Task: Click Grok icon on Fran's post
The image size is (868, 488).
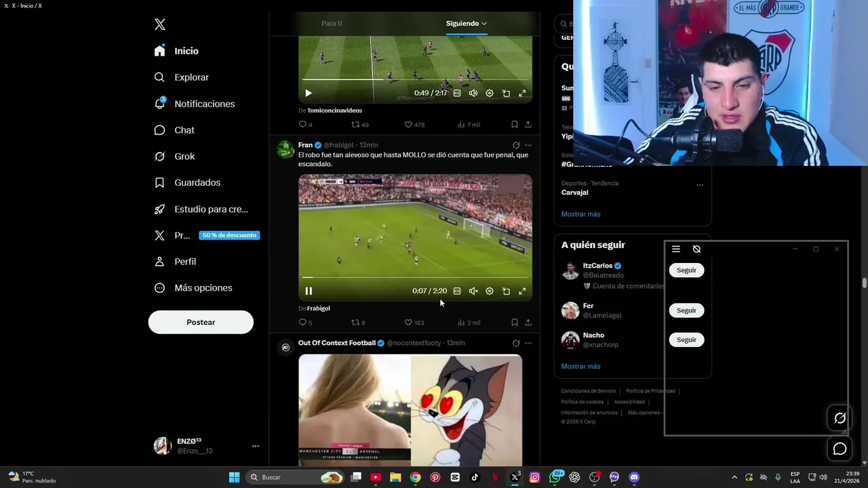Action: (516, 145)
